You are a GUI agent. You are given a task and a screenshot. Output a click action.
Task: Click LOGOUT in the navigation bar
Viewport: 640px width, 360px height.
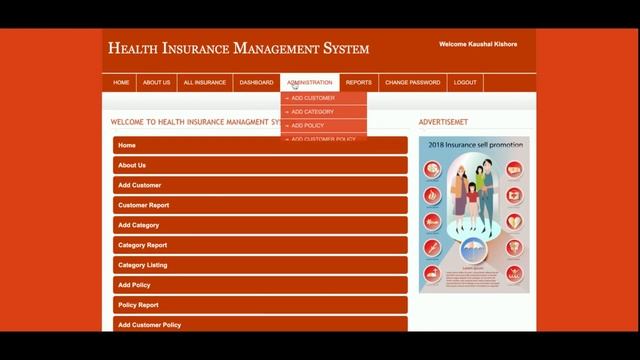tap(465, 82)
